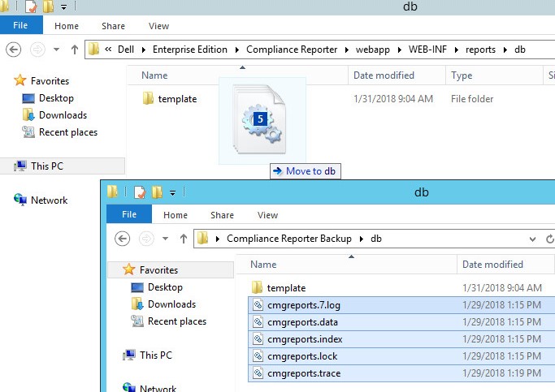Click the Back arrow in front window
The width and height of the screenshot is (555, 392).
pyautogui.click(x=123, y=239)
